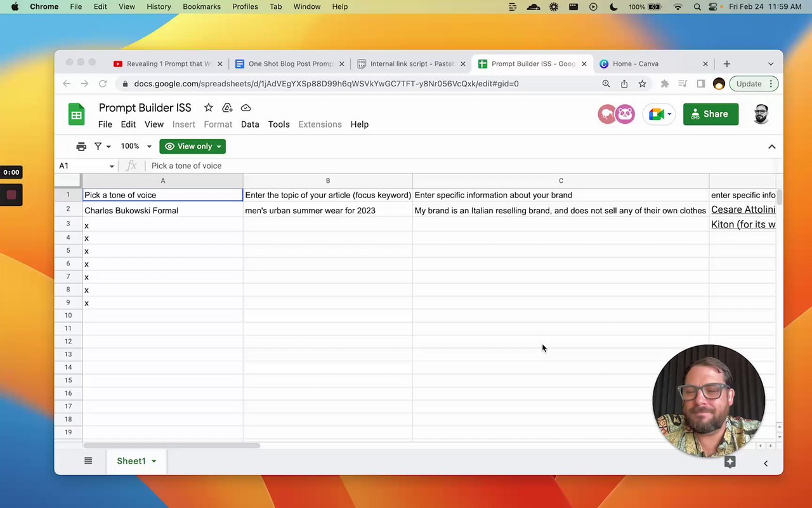Open the Tools menu
The width and height of the screenshot is (812, 508).
click(278, 124)
